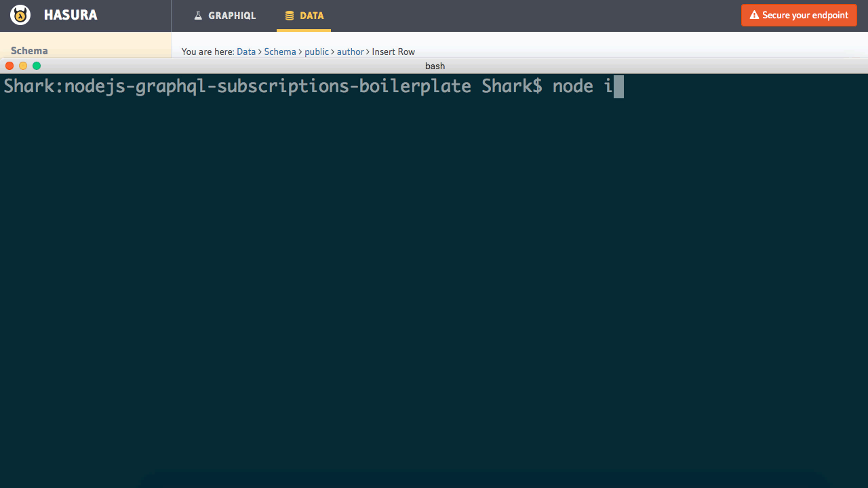The image size is (868, 488).
Task: Open the author table breadcrumb link
Action: 351,52
